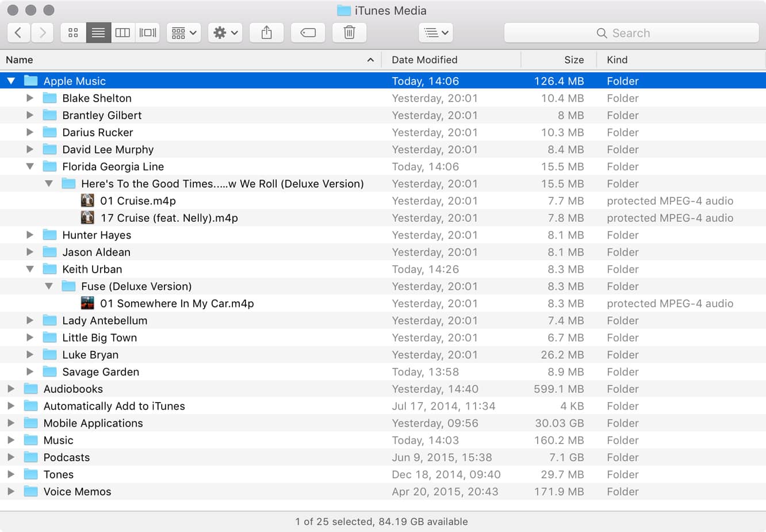Expand the Blake Shelton folder

(30, 98)
